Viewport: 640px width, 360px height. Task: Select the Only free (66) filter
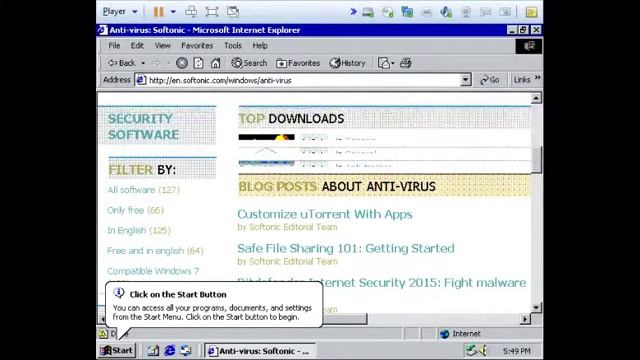point(135,210)
